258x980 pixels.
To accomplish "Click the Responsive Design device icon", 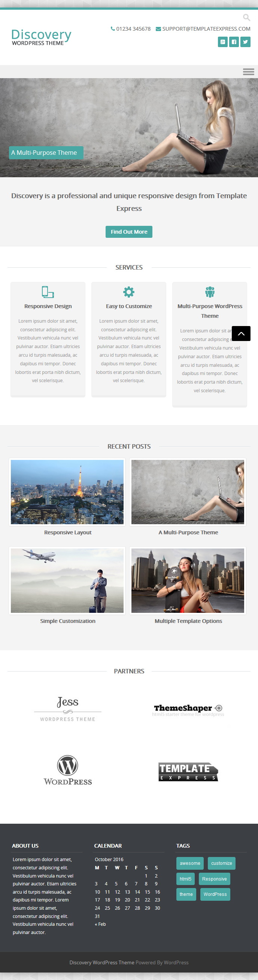I will tap(48, 292).
